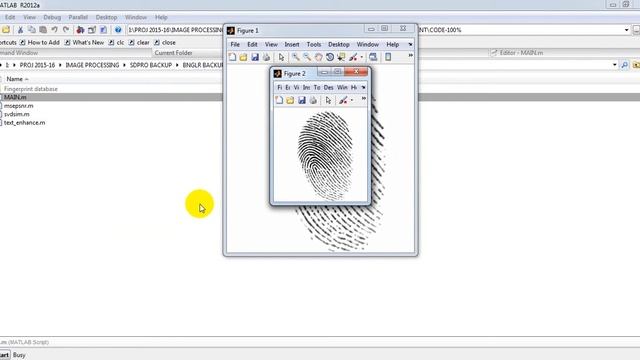The image size is (640, 360).
Task: Open Desktop menu in Figure 1
Action: (339, 44)
